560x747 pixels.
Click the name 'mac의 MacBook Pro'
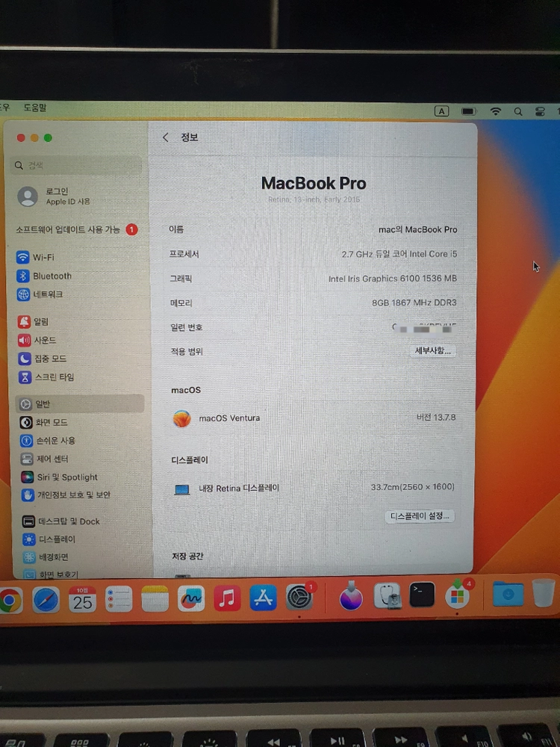point(417,229)
